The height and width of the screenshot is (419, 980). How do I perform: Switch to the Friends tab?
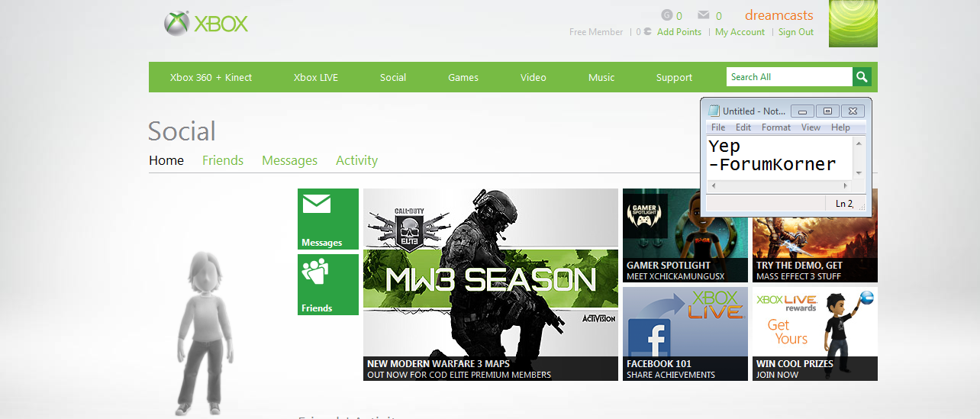click(223, 160)
